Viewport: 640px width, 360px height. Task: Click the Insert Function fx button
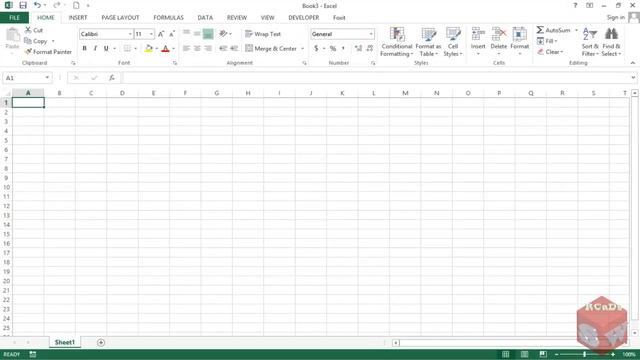(x=111, y=78)
